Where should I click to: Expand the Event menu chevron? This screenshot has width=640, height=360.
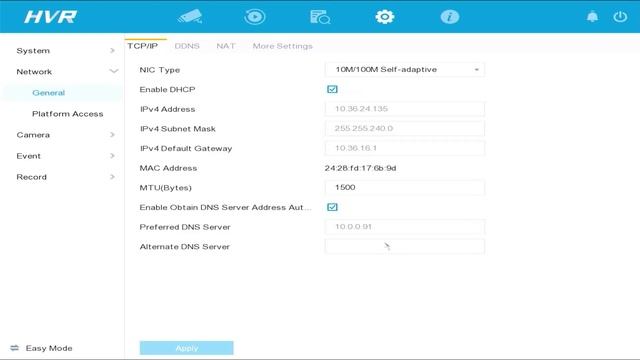112,156
